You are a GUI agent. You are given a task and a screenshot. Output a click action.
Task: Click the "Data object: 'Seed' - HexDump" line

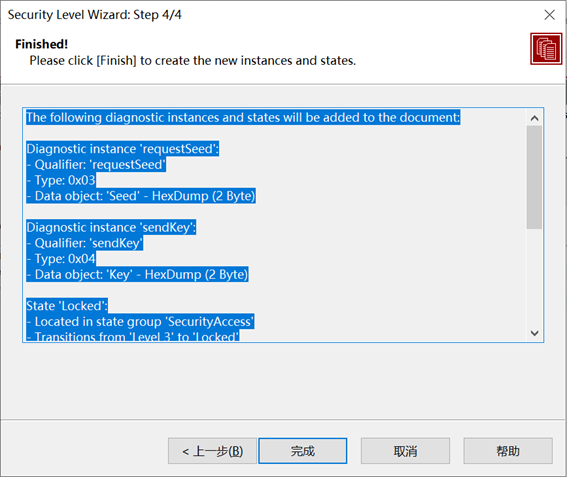click(x=141, y=196)
